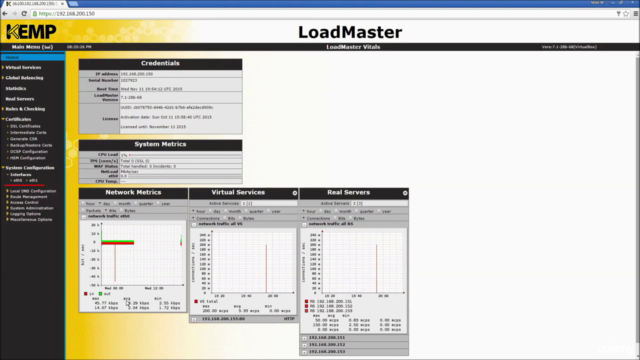
Task: Bookmark page with the star icon
Action: click(x=626, y=13)
